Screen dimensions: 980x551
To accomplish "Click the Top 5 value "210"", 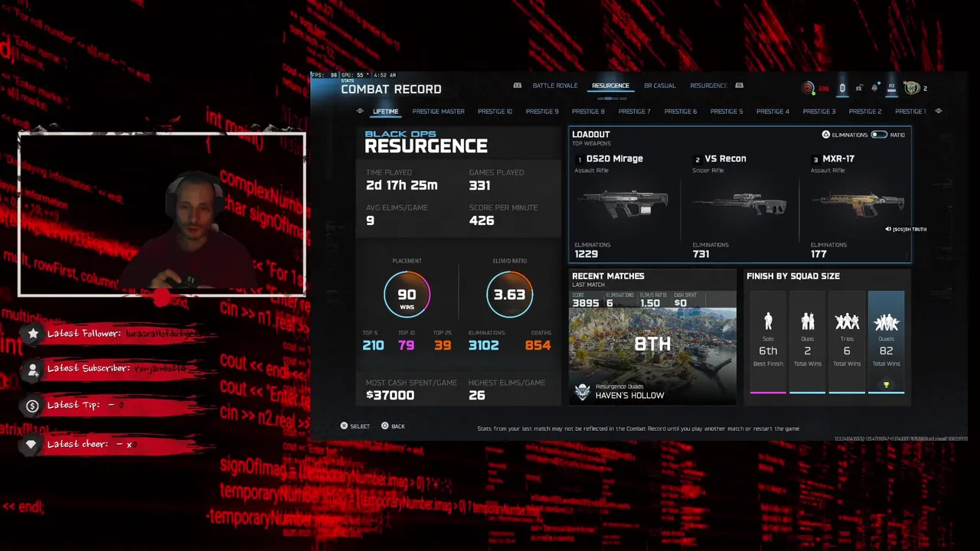I will coord(373,345).
